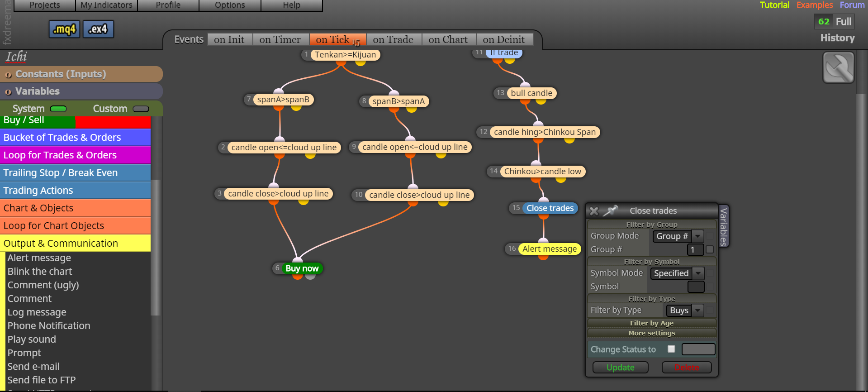Export project with the .mq4 icon
This screenshot has height=392, width=868.
pyautogui.click(x=64, y=29)
